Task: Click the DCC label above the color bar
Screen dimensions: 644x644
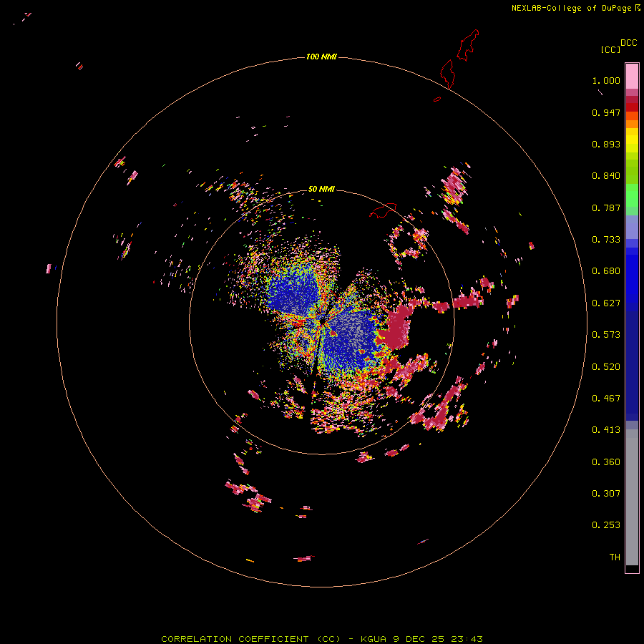Action: click(x=628, y=43)
